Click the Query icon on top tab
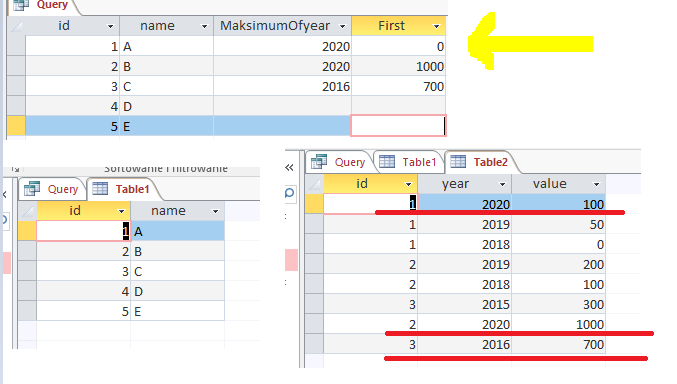Screen dimensions: 677x384 21,5
